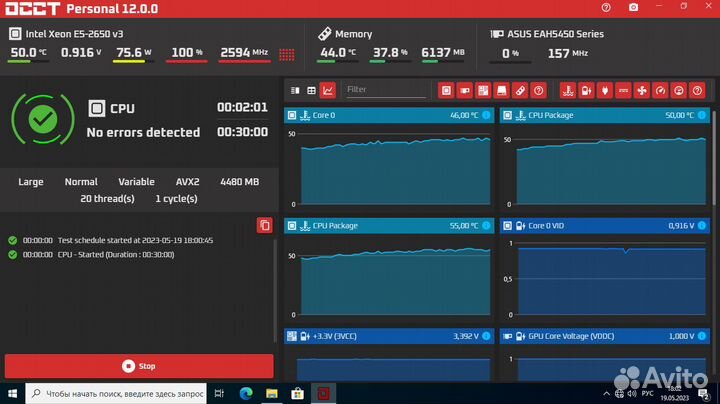720x404 pixels.
Task: Stop the running CPU test
Action: coord(139,366)
